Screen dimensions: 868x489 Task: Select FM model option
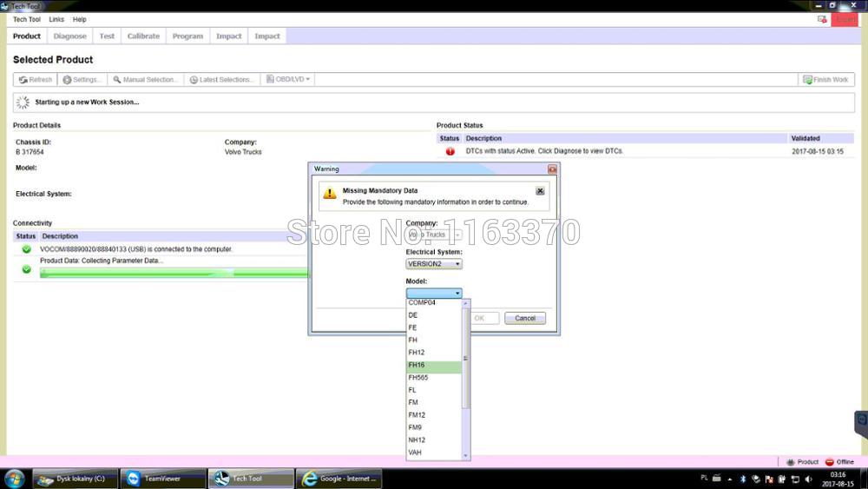(433, 403)
